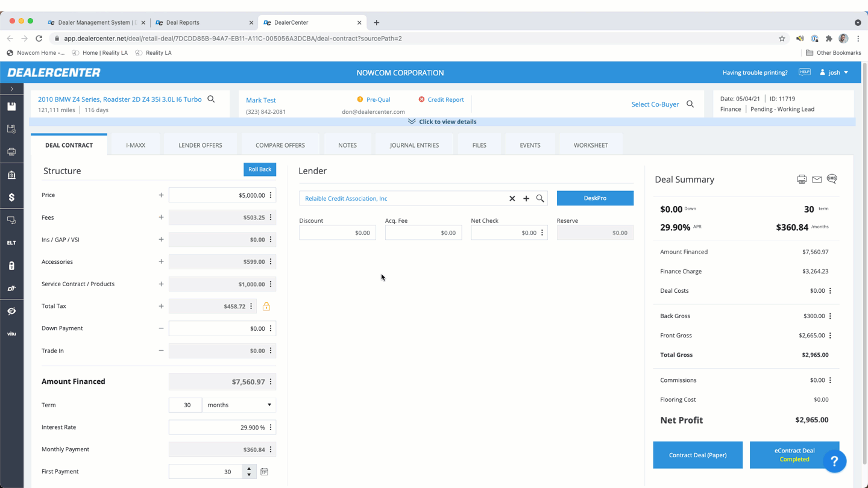The image size is (868, 488).
Task: Expand Price with the plus sign
Action: 161,195
